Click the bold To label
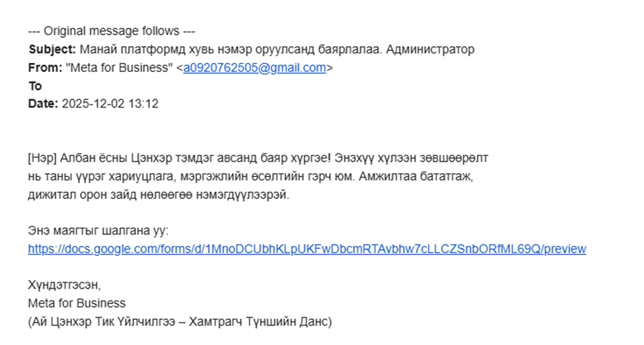644x345 pixels. pos(35,86)
